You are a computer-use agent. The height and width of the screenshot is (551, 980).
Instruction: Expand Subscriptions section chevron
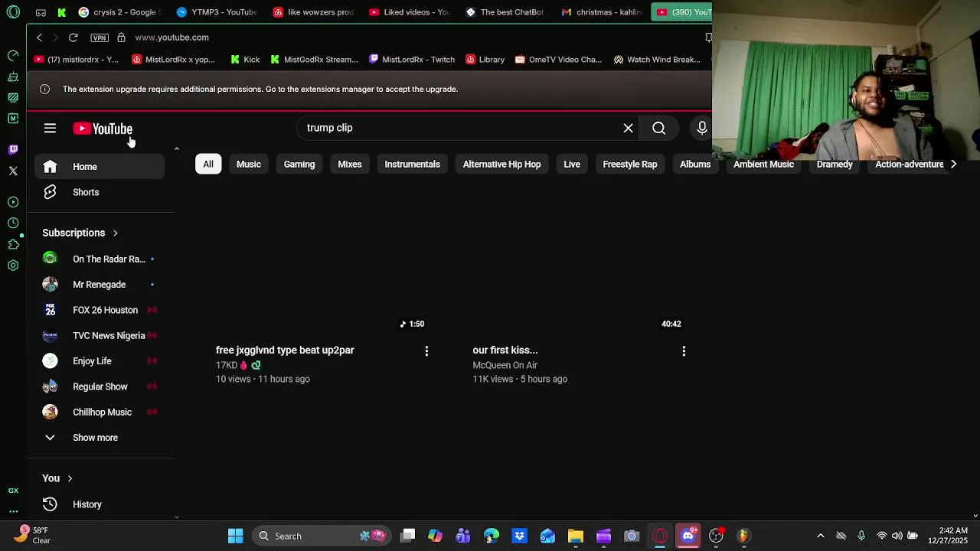click(115, 233)
